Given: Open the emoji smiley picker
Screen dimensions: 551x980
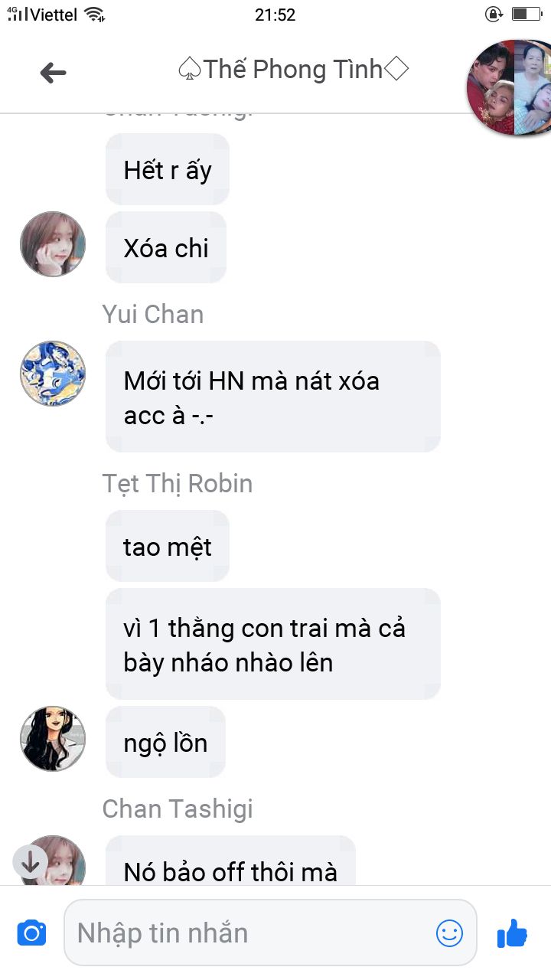Looking at the screenshot, I should point(449,933).
